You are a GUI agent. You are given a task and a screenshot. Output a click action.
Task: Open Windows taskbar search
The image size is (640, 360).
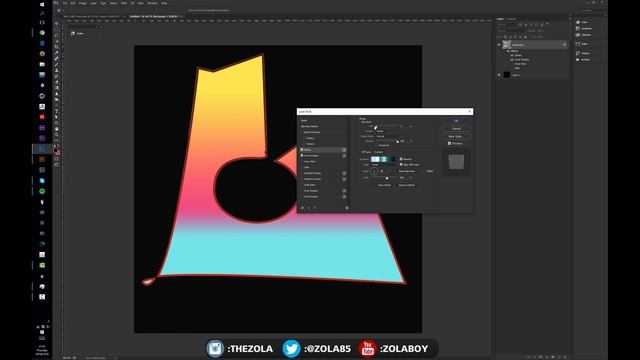click(x=42, y=13)
